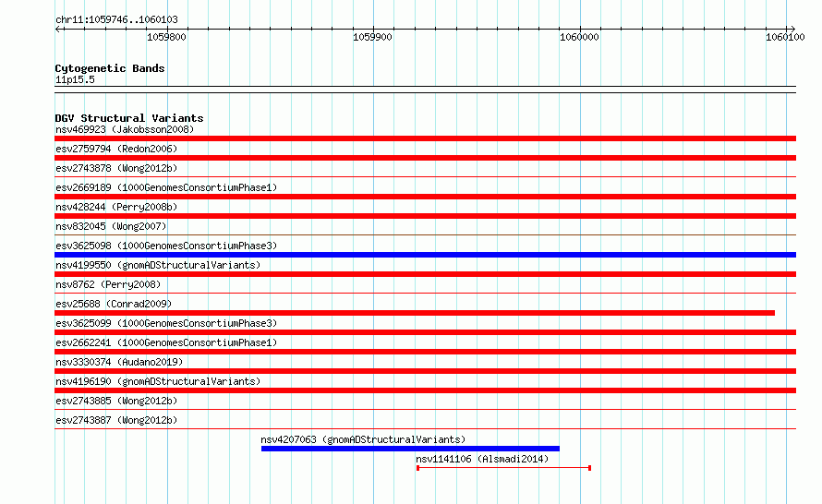Open variant nsv3330374 (Audano2019) label

click(x=119, y=362)
